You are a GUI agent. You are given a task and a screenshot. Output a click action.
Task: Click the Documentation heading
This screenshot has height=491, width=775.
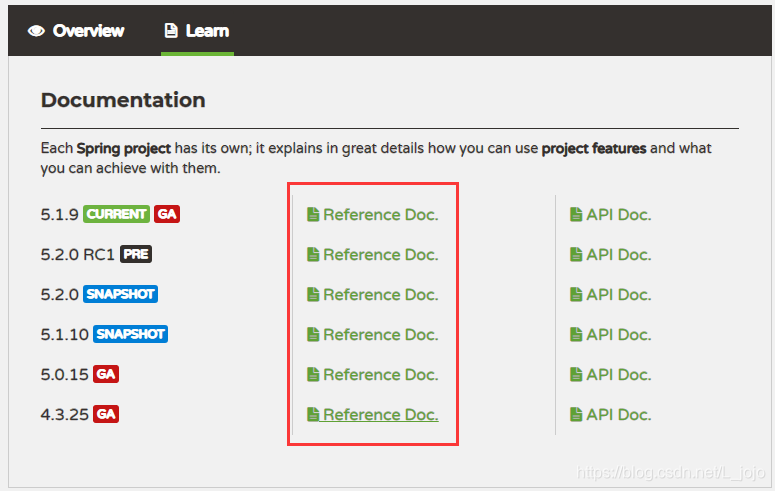[x=123, y=100]
